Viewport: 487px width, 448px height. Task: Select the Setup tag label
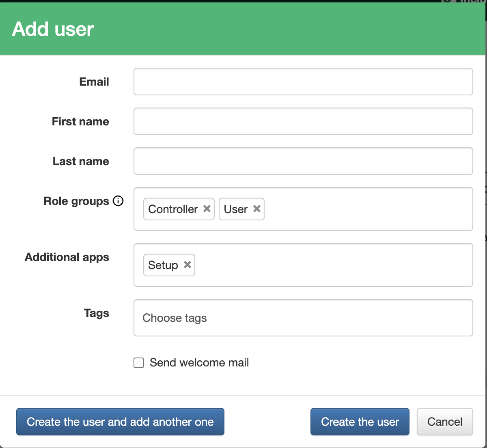click(x=163, y=265)
